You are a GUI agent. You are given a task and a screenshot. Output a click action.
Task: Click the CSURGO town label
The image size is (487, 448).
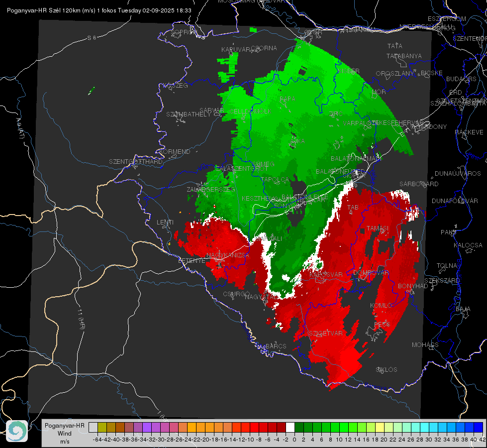[x=236, y=294]
